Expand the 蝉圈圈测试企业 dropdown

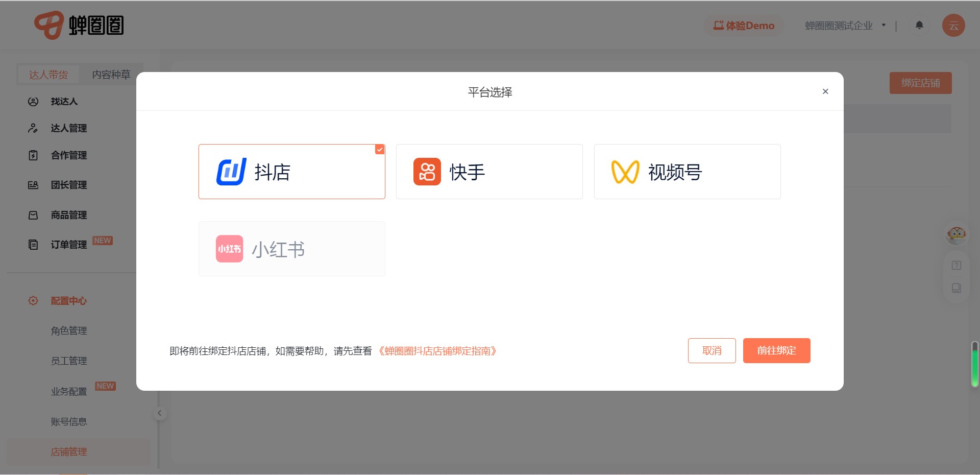[x=845, y=26]
